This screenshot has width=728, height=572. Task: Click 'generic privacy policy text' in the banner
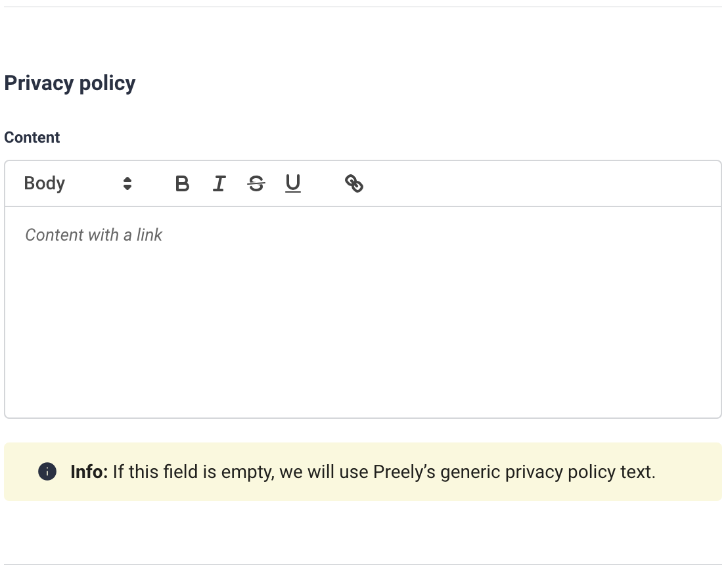point(548,472)
